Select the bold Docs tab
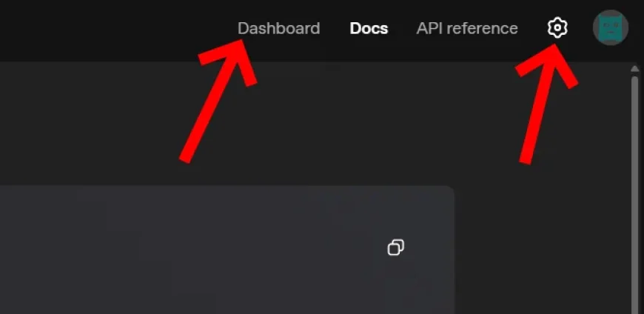644x314 pixels. tap(369, 28)
